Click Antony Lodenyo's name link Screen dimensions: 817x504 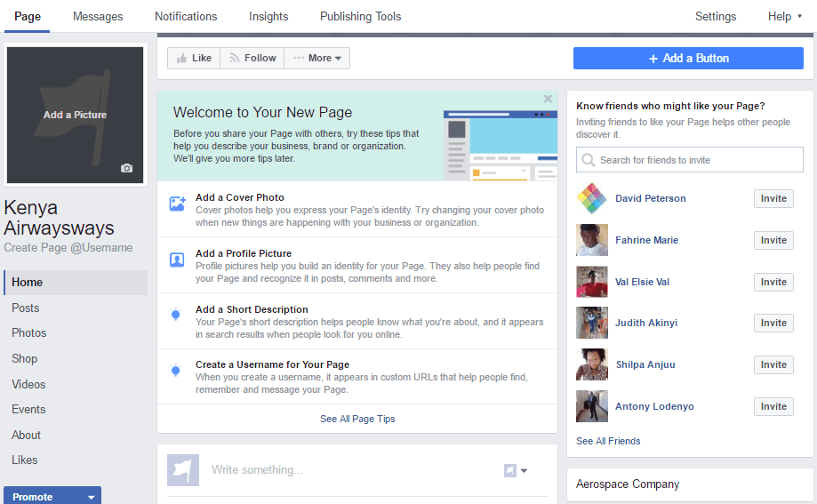tap(654, 406)
